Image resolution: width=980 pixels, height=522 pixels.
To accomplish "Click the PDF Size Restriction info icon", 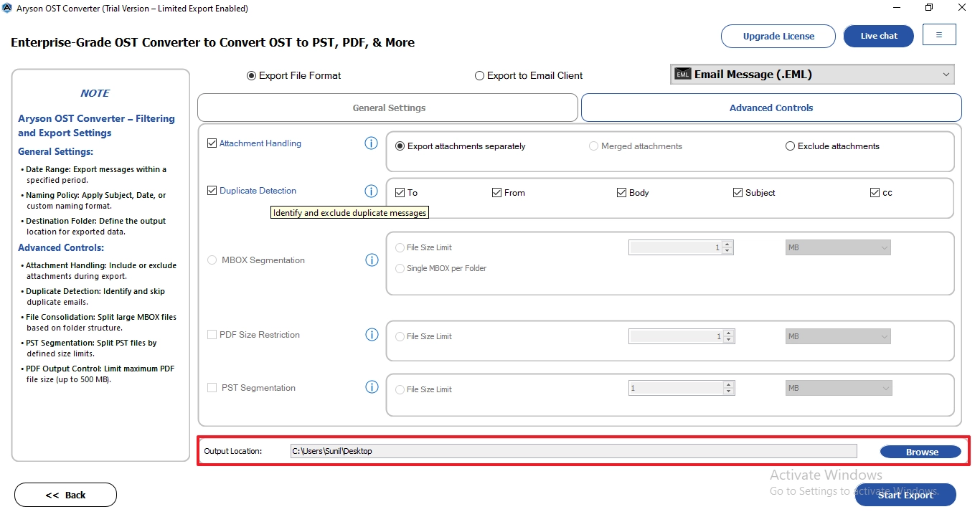I will click(x=372, y=335).
